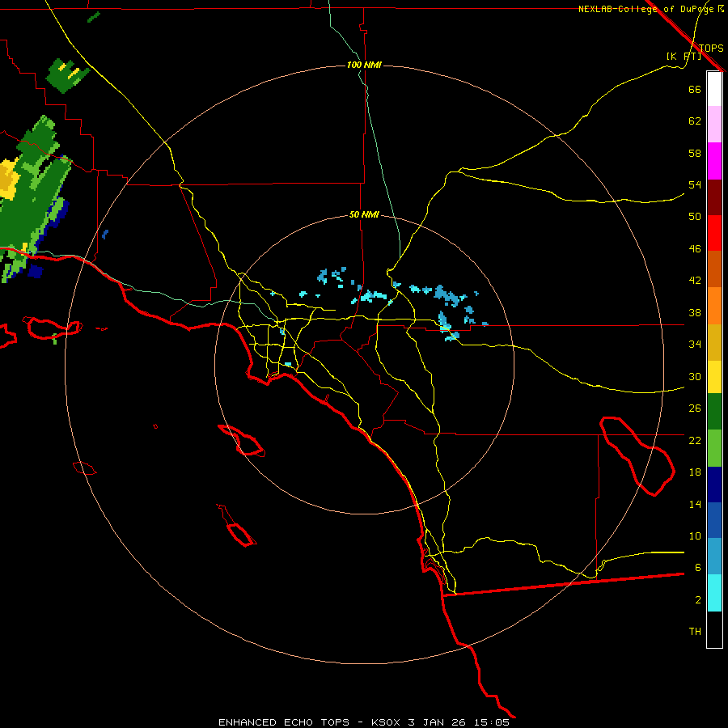Pick the dark red (maroon) legend swatch
Screen dimensions: 728x728
click(x=714, y=197)
